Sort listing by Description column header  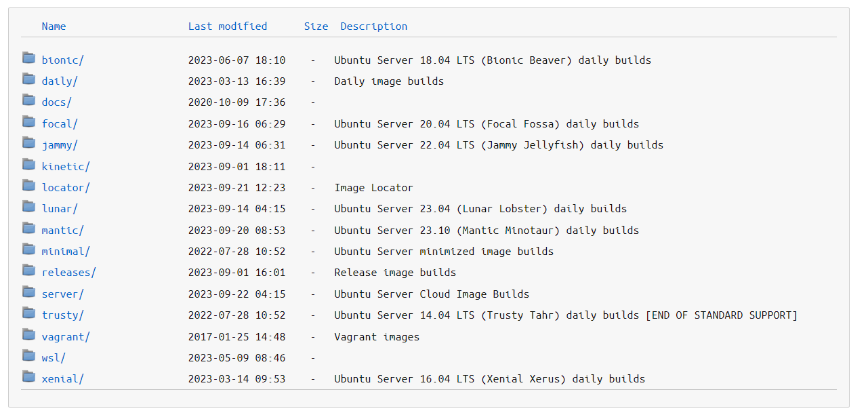pyautogui.click(x=374, y=26)
